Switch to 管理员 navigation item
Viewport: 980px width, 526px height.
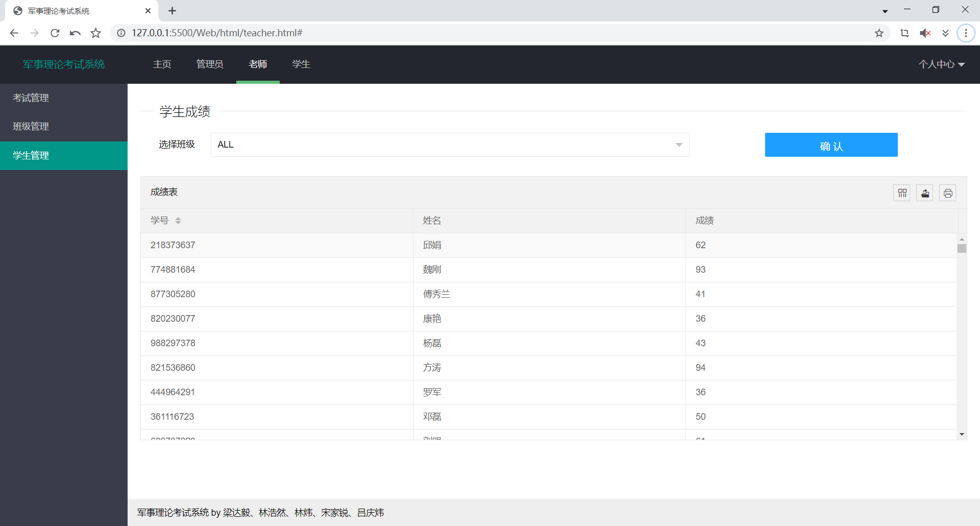(210, 64)
